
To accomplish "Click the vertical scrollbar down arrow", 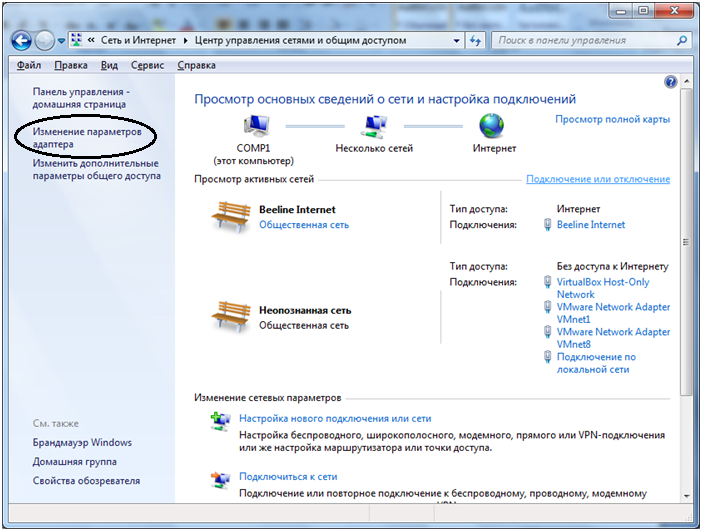I will point(687,495).
